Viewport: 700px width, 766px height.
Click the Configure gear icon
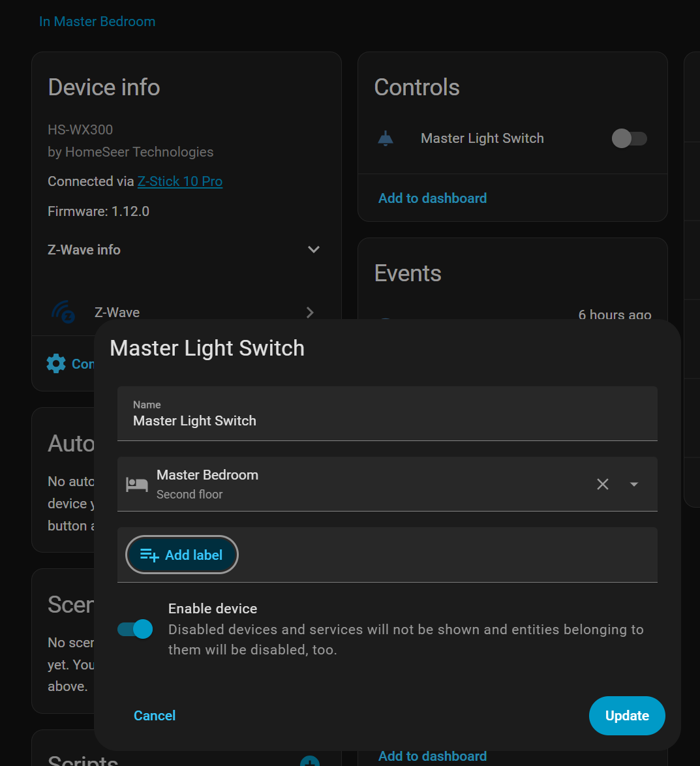click(56, 363)
